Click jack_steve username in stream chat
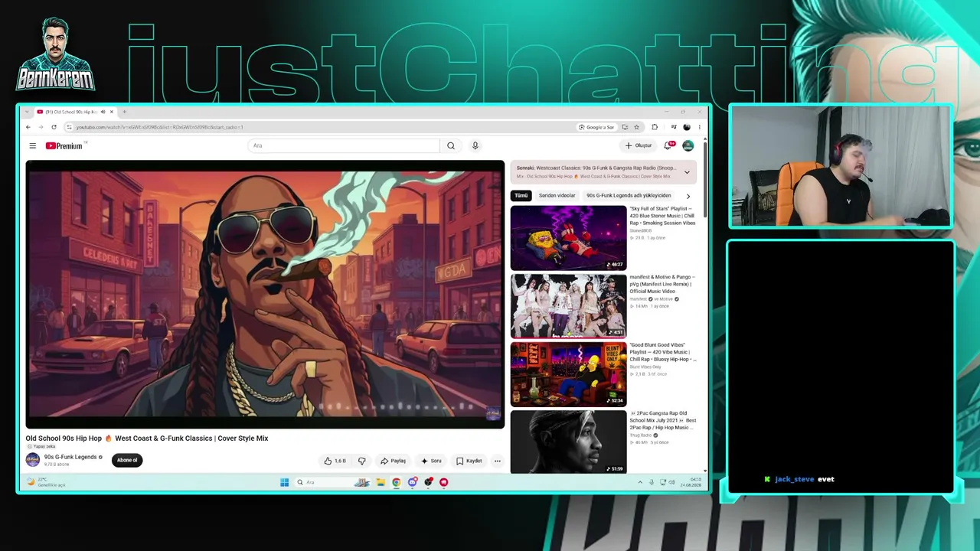This screenshot has height=551, width=980. click(x=794, y=479)
